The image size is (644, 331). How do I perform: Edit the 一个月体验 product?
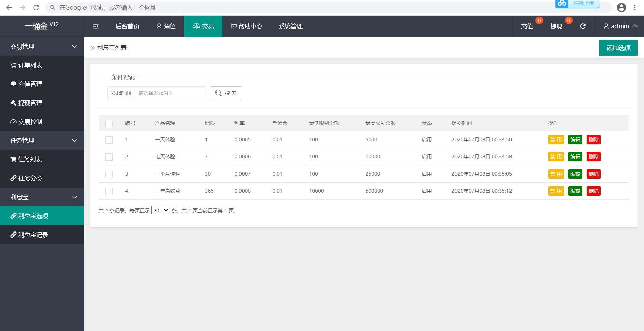[x=575, y=174]
